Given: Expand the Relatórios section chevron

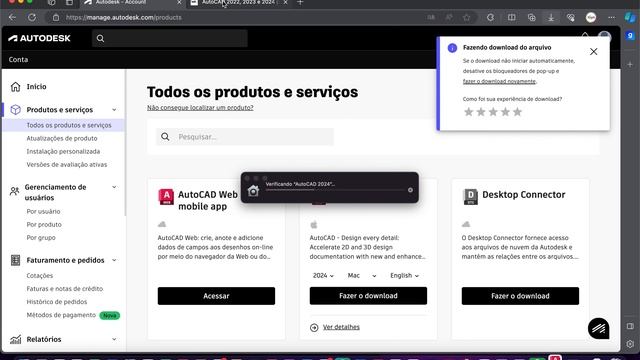Looking at the screenshot, I should [114, 339].
